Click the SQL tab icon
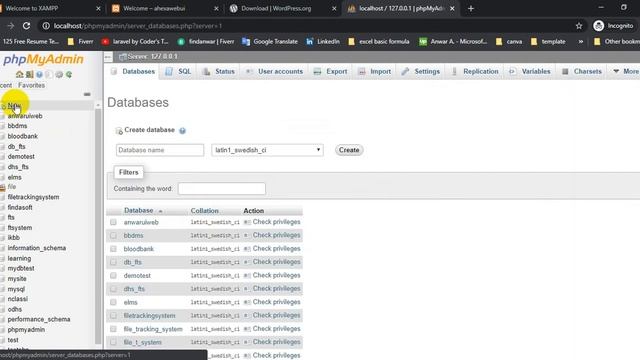 (169, 71)
